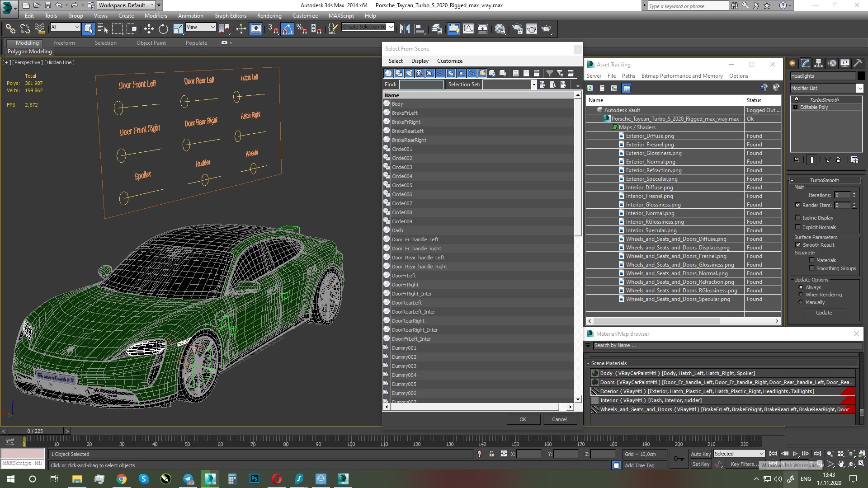The image size is (868, 488).
Task: Toggle Display Cameras filter in Select From Scene
Action: pos(419,73)
